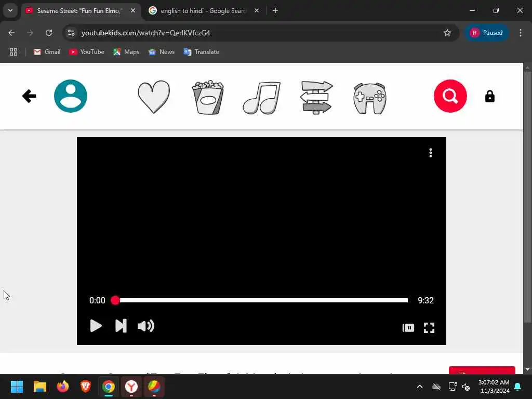Open Gmail bookmark
The height and width of the screenshot is (399, 532).
pos(47,52)
